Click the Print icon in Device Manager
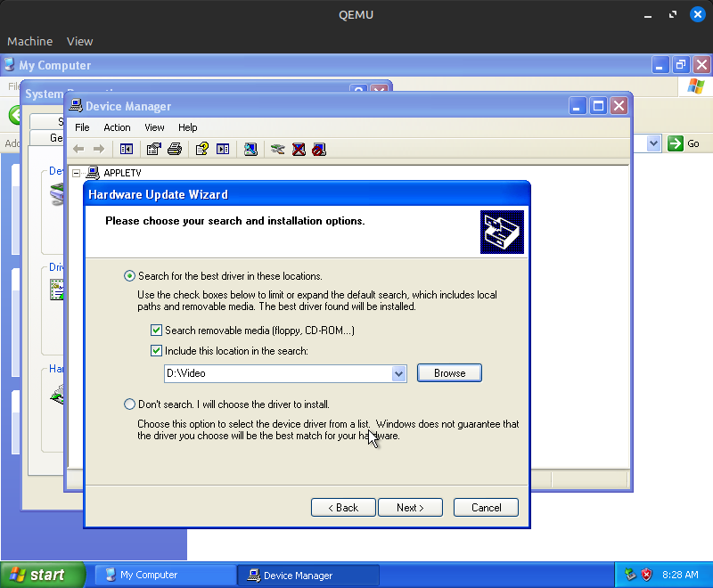This screenshot has width=713, height=588. 175,149
